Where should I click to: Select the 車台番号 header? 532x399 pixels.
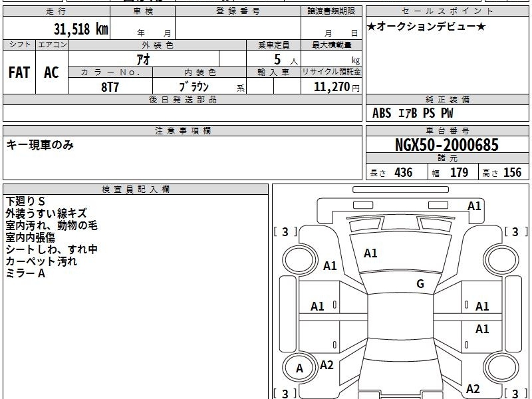(x=447, y=130)
